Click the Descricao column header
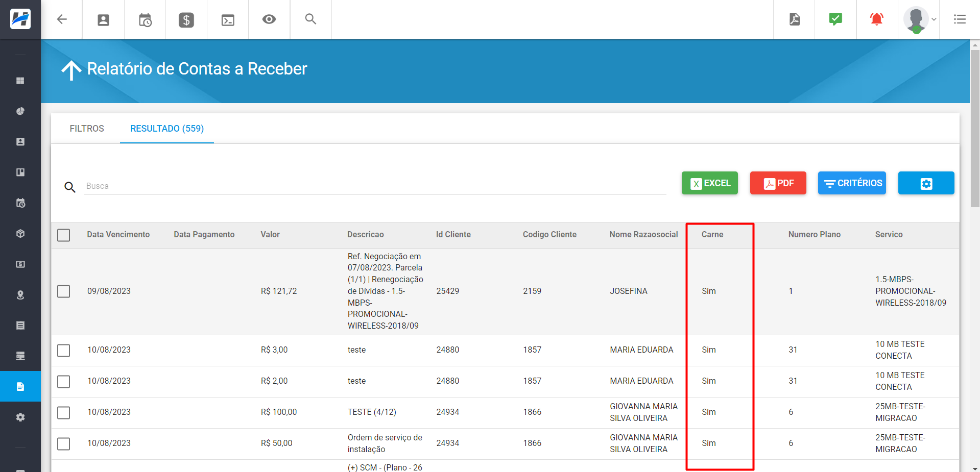The width and height of the screenshot is (980, 472). [366, 235]
